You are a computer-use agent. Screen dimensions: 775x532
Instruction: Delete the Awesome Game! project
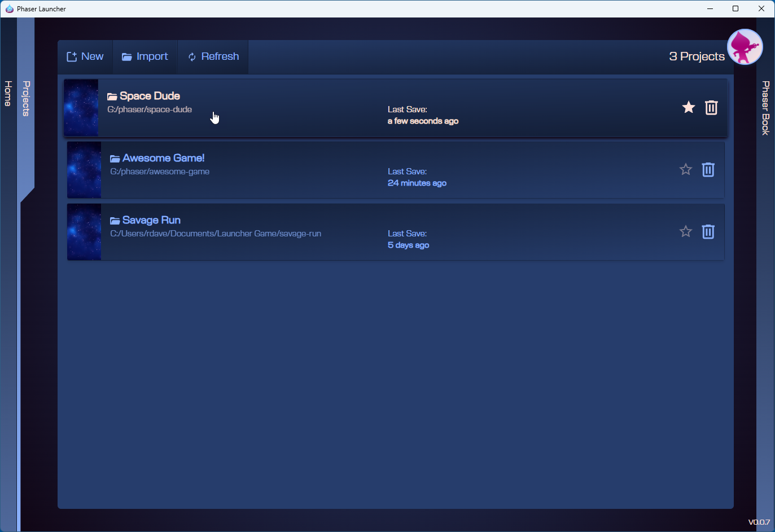click(708, 169)
